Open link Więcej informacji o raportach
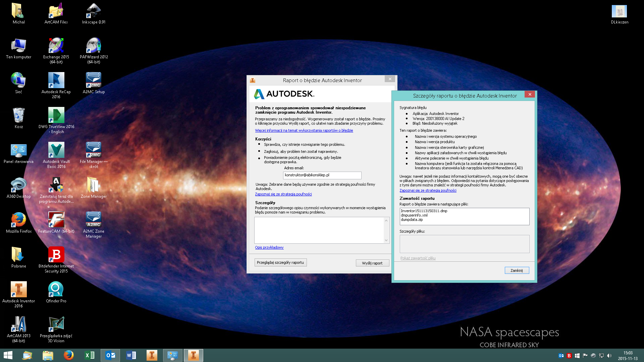644x362 pixels. (x=304, y=130)
